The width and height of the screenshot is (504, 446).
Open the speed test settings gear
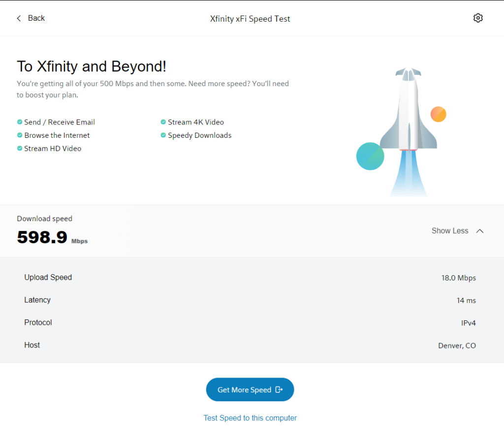477,18
